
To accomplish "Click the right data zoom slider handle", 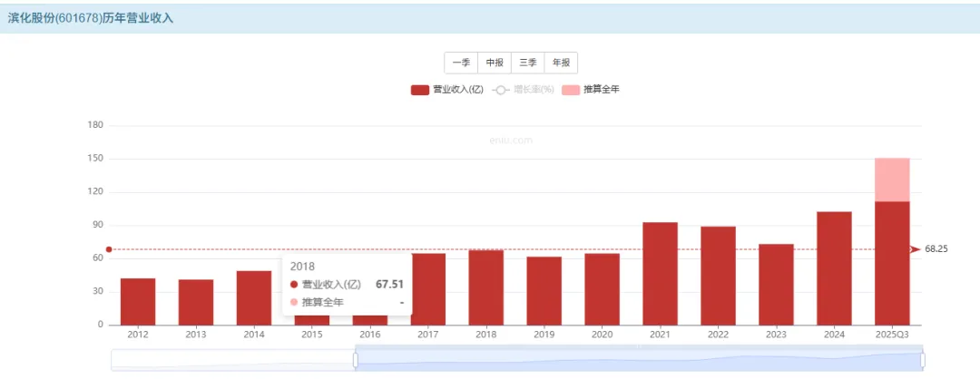I will [923, 360].
